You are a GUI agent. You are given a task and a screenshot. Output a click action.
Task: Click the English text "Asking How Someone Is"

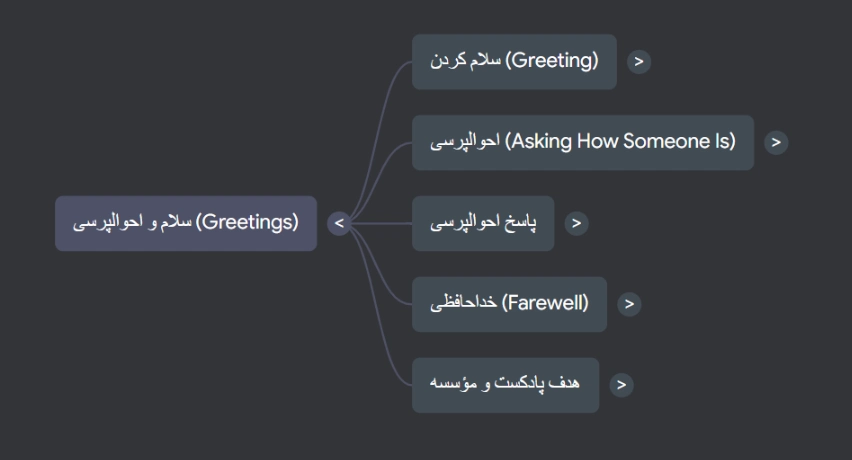(x=620, y=141)
